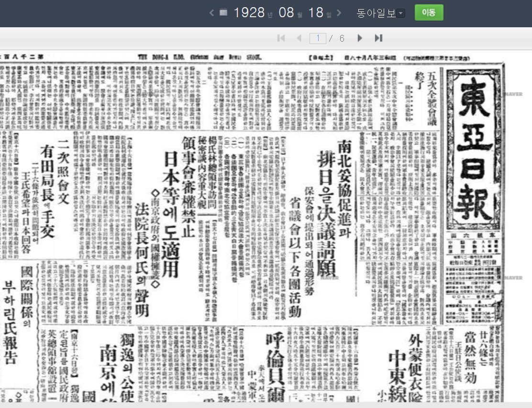Open the 省議會以下各團活動 subheadline

click(x=295, y=258)
